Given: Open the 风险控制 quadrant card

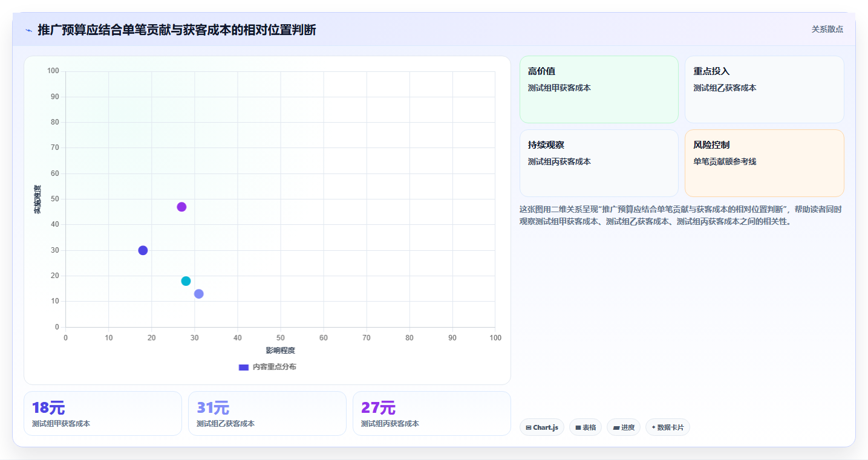Looking at the screenshot, I should (764, 163).
